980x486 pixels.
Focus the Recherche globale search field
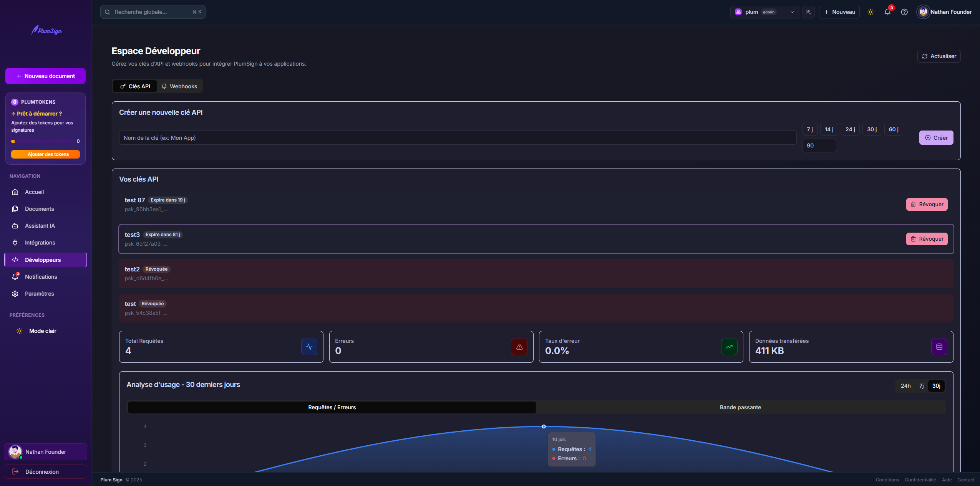pyautogui.click(x=153, y=12)
